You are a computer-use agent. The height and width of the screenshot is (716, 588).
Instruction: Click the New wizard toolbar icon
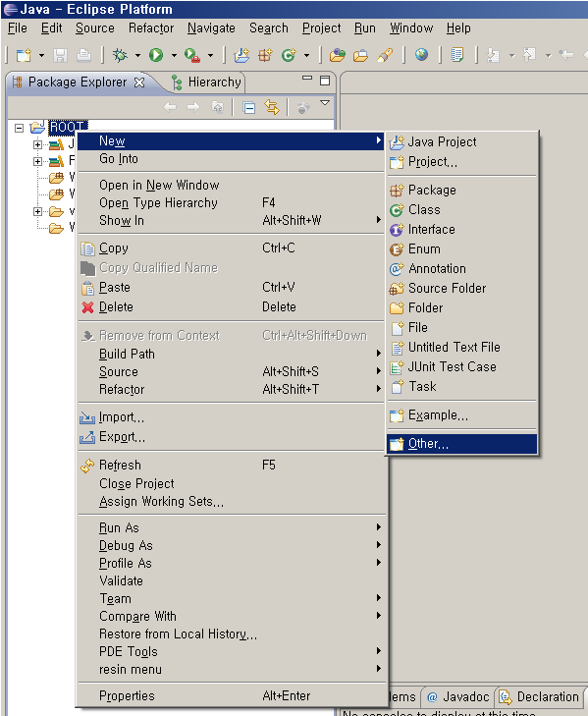coord(24,55)
